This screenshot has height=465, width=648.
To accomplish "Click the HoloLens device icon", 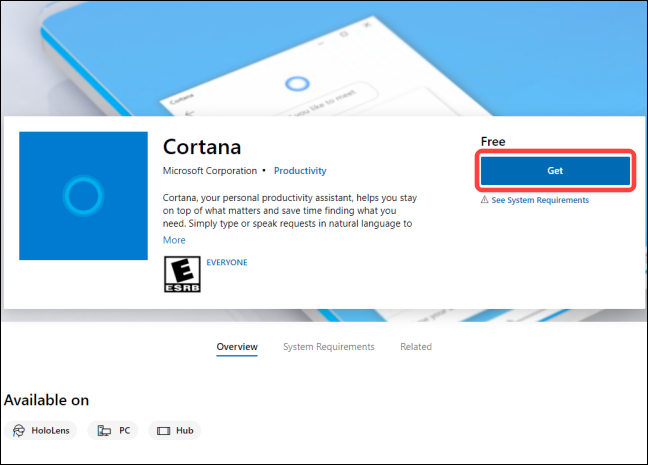I will pos(19,431).
